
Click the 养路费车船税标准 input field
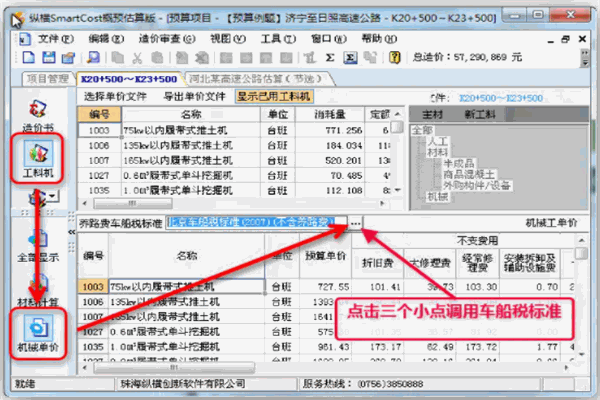tap(256, 223)
